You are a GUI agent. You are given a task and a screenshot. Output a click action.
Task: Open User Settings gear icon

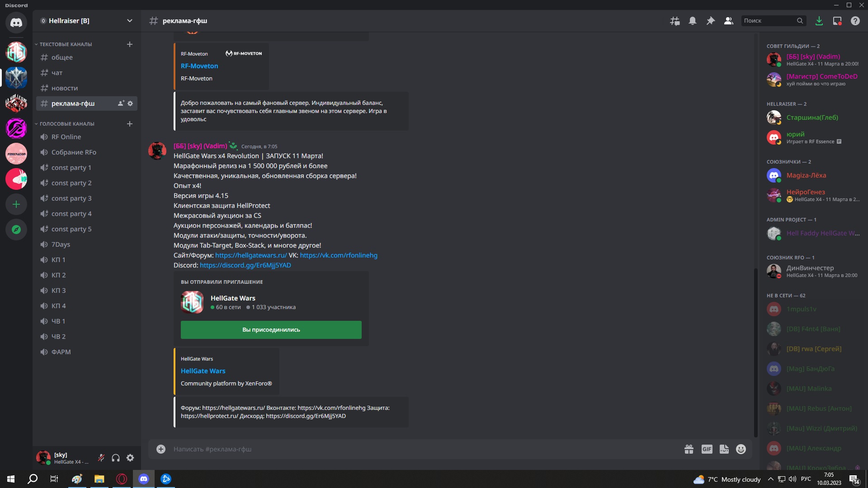click(x=130, y=458)
